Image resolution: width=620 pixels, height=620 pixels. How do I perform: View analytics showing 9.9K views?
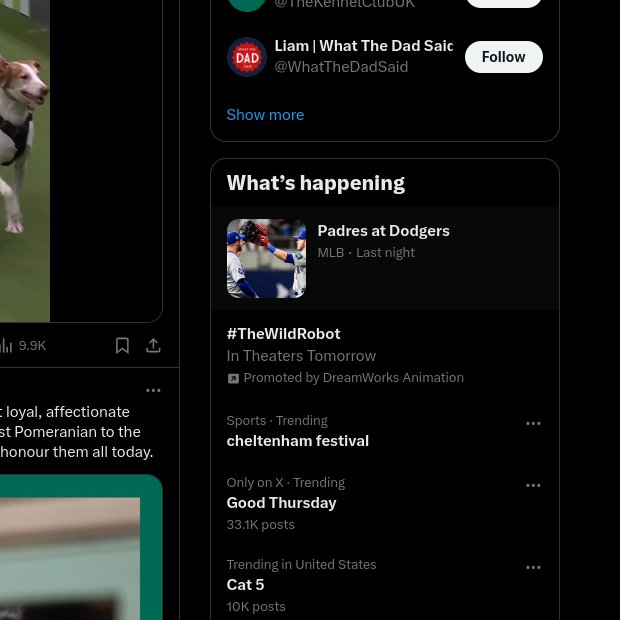point(23,346)
